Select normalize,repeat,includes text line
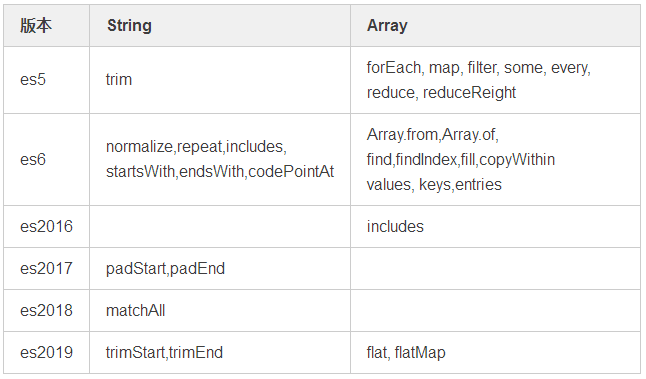646x379 pixels. tap(196, 147)
